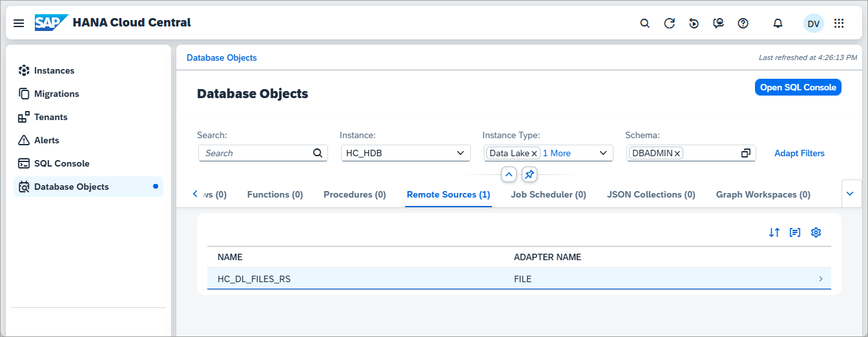Click the Database Objects breadcrumb link

pos(222,57)
